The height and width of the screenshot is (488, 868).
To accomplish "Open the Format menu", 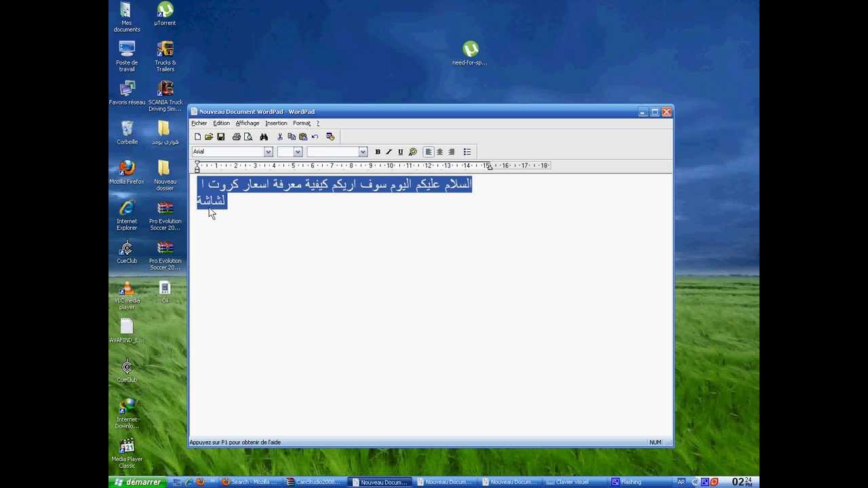I will click(x=301, y=123).
